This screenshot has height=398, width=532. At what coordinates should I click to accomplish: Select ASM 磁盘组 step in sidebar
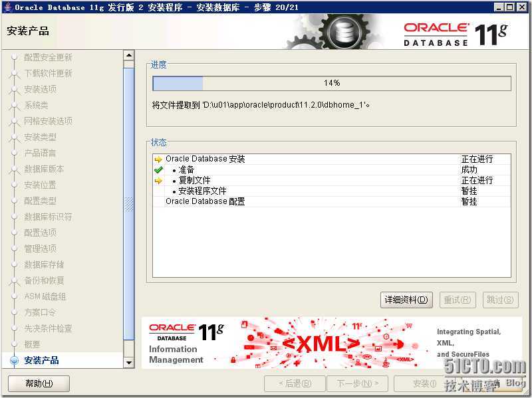click(45, 296)
